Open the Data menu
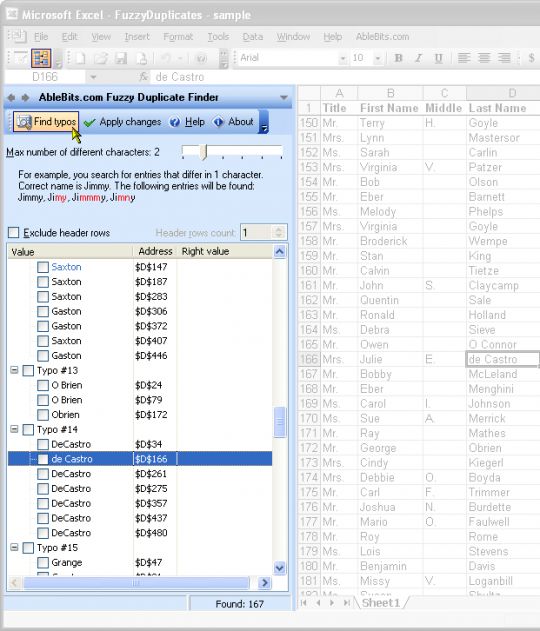540x631 pixels. click(x=253, y=37)
